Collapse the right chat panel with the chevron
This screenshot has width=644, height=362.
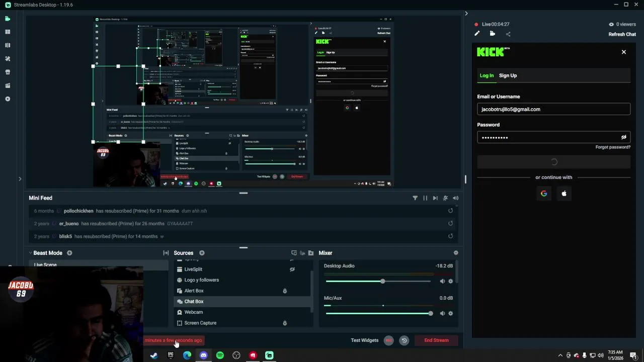point(466,14)
